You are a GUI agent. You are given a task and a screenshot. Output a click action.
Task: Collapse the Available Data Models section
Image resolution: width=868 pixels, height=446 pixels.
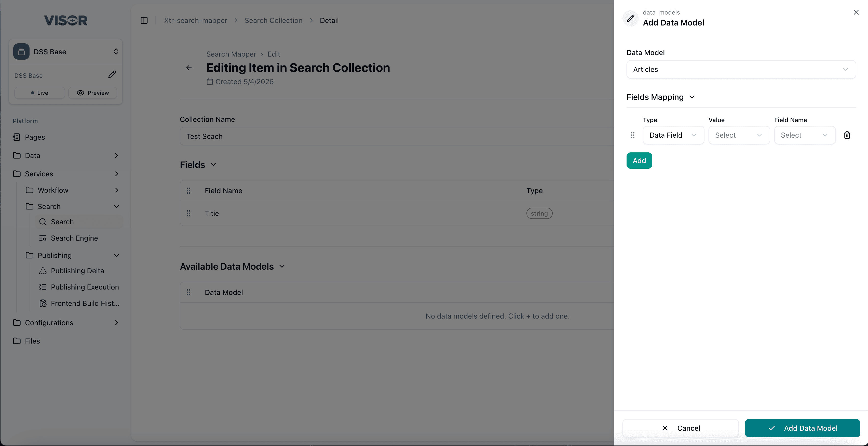(282, 266)
